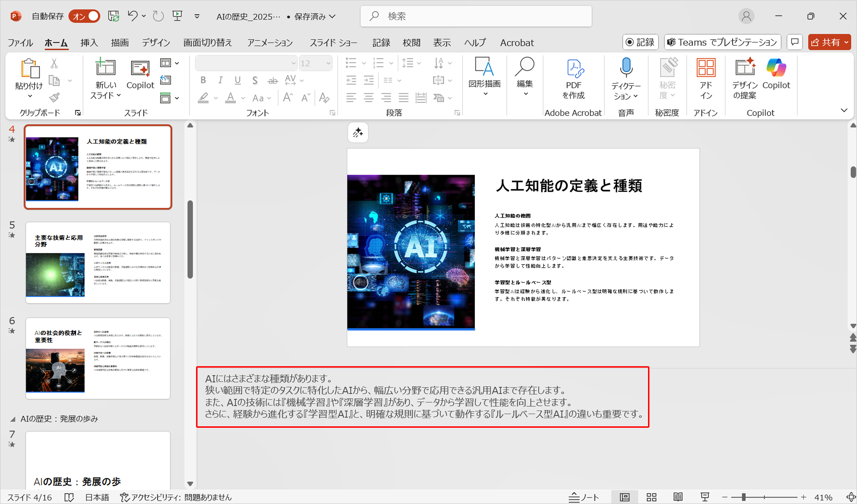Switch to the Animations (アニメーション) tab

tap(270, 43)
